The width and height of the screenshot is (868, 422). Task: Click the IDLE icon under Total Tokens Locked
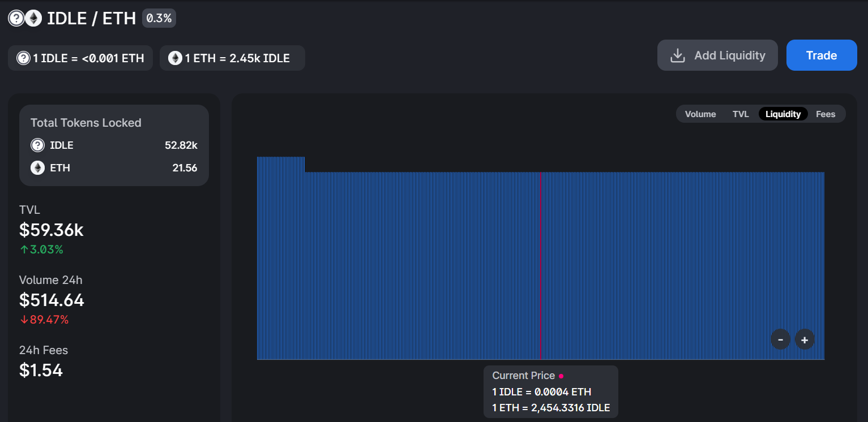coord(37,145)
